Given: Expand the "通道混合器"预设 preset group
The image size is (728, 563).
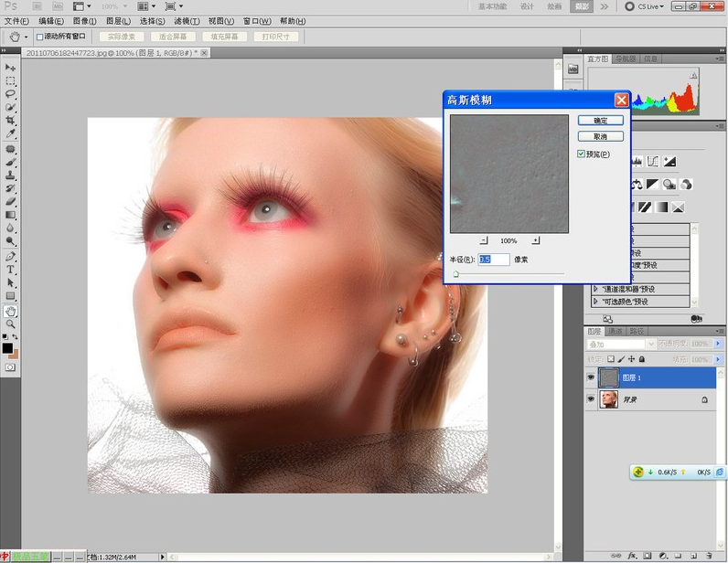Looking at the screenshot, I should 596,289.
